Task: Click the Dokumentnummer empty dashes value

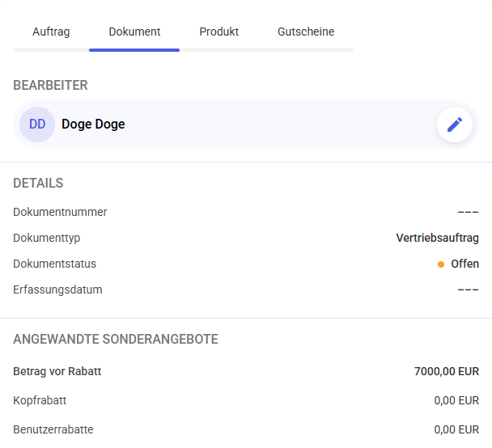Action: point(468,212)
